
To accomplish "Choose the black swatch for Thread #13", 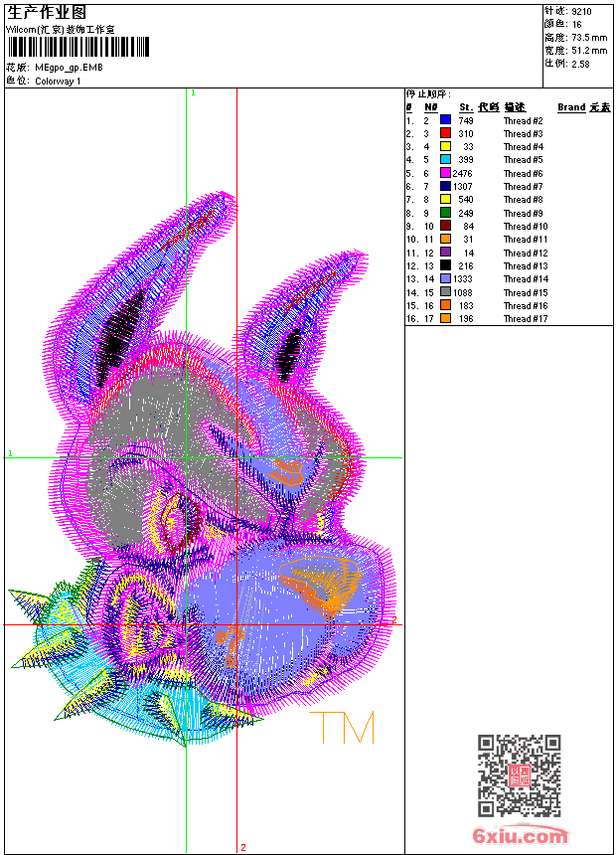I will [x=445, y=265].
